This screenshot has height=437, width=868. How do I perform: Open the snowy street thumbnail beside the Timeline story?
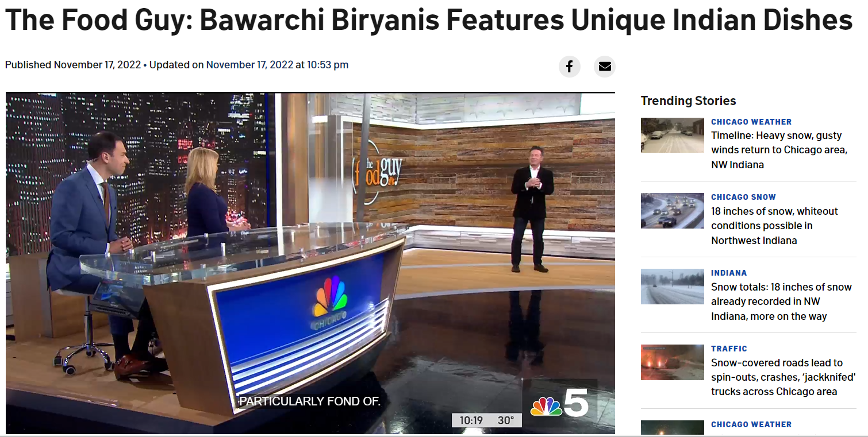[x=673, y=135]
